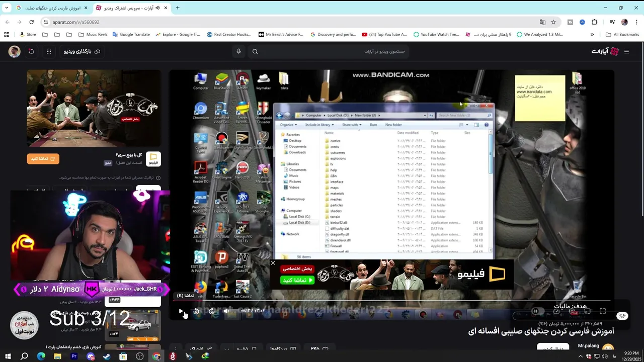Open OBS Studio from taskbar
The width and height of the screenshot is (644, 362).
tap(140, 356)
